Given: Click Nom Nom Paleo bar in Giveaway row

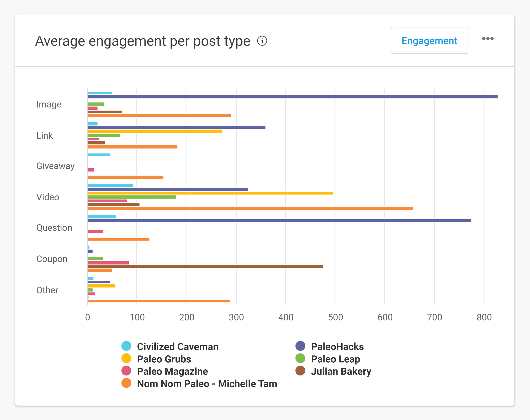Looking at the screenshot, I should pos(125,177).
